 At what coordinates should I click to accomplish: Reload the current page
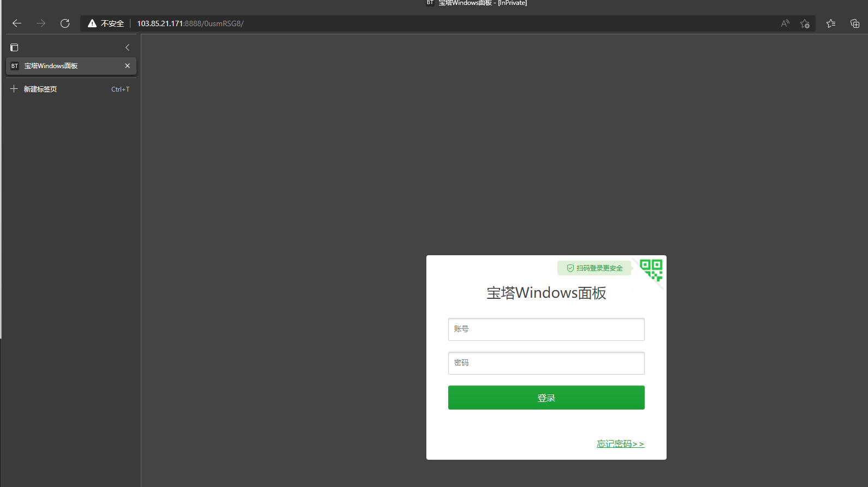pyautogui.click(x=65, y=23)
